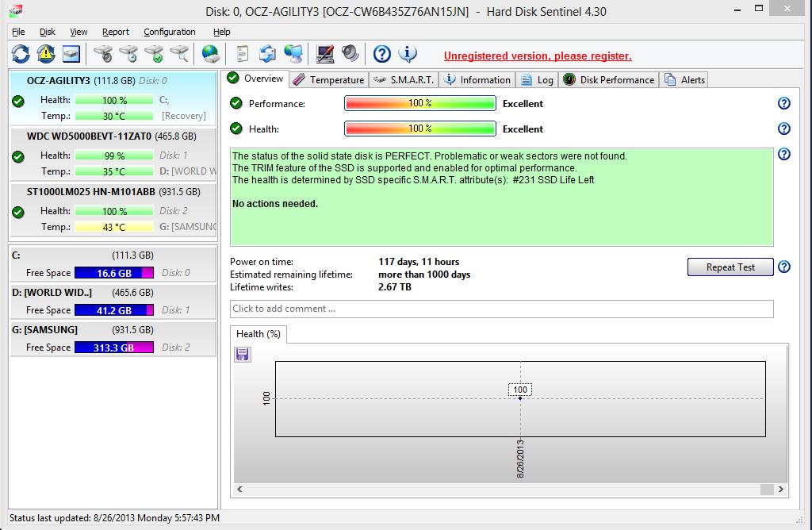Open the File menu
The width and height of the screenshot is (812, 530).
[x=18, y=32]
